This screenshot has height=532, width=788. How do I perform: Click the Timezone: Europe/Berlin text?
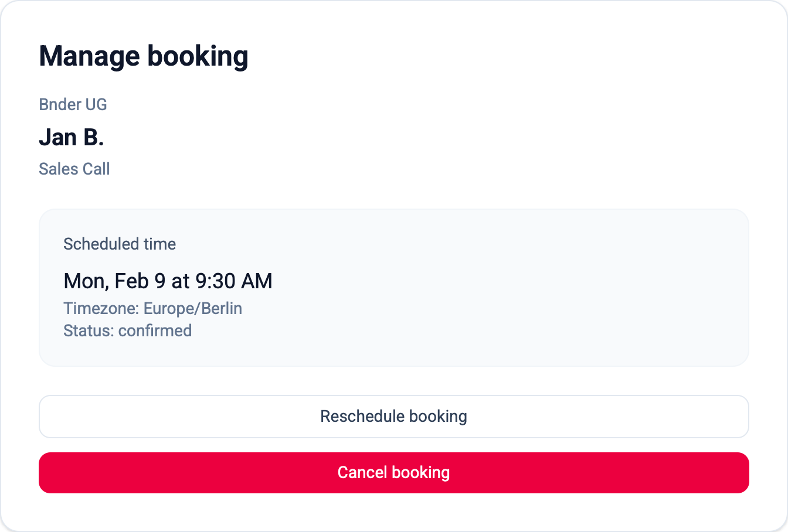click(x=152, y=308)
